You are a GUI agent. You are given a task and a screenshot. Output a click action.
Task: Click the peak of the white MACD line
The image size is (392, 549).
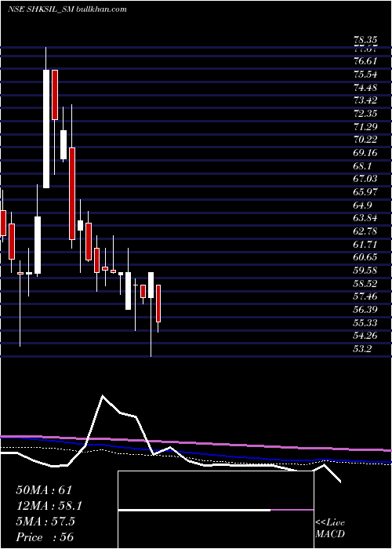(103, 396)
